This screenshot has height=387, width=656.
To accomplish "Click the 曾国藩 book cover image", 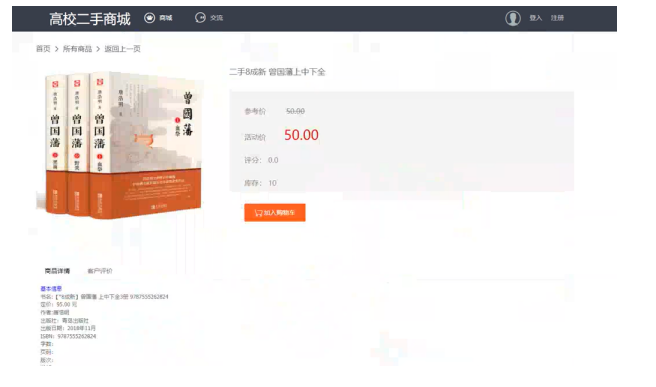I will tap(120, 144).
